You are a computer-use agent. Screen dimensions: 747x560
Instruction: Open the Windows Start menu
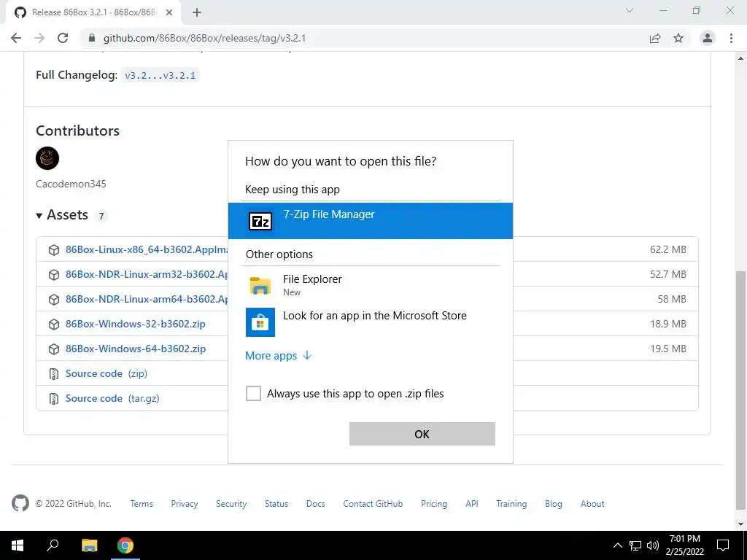(18, 545)
